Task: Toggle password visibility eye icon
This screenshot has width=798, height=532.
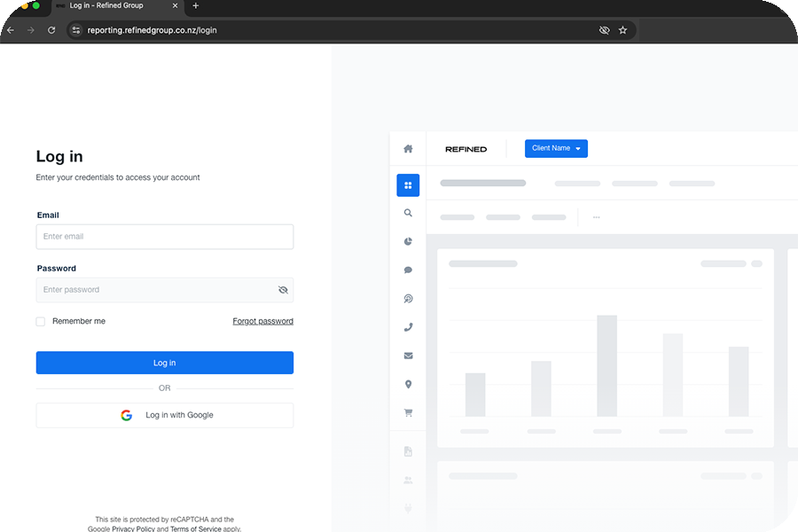Action: point(283,290)
